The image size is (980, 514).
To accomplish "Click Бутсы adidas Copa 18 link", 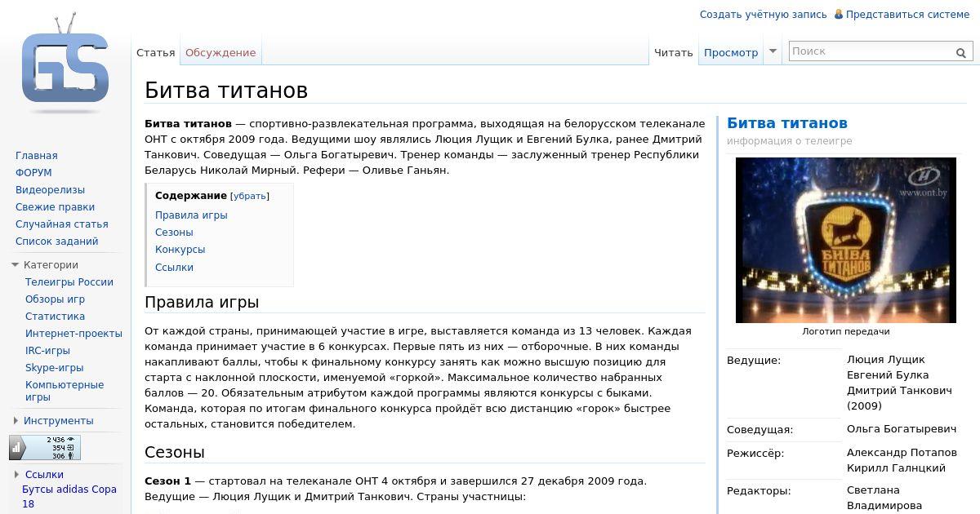I will pos(69,496).
